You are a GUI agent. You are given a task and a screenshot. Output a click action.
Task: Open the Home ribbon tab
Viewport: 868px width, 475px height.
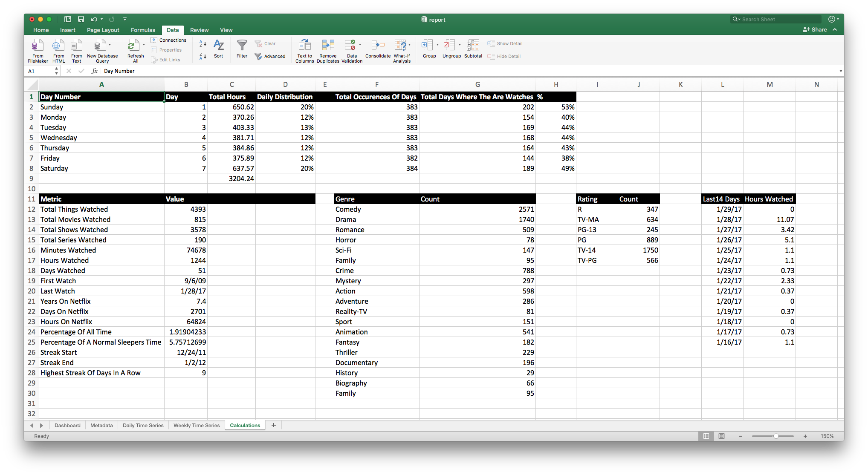tap(41, 30)
